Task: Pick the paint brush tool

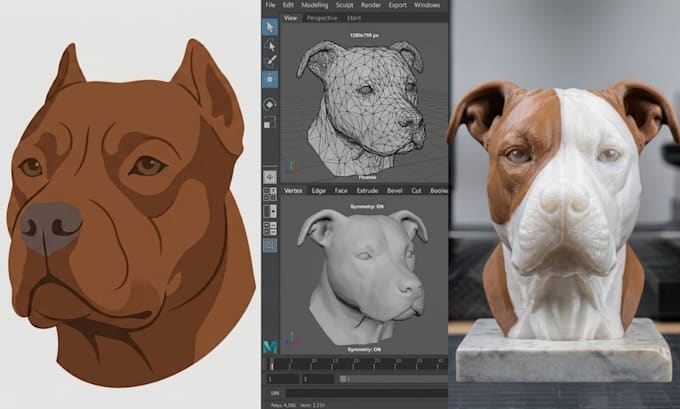Action: coord(270,61)
